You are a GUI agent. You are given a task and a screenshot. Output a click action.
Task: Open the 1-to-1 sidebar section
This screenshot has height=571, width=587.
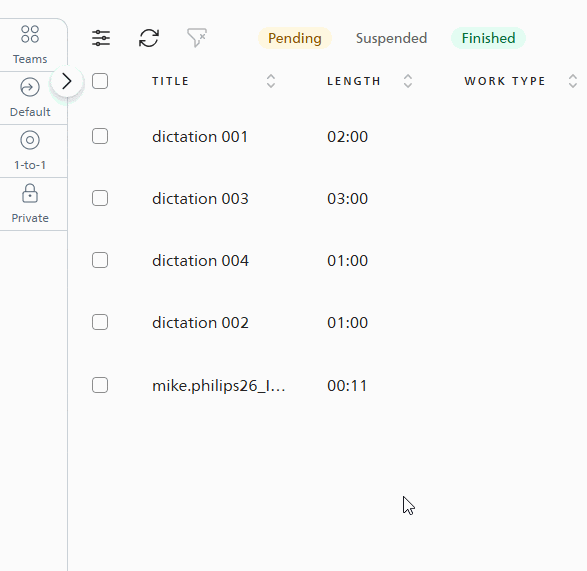[30, 151]
